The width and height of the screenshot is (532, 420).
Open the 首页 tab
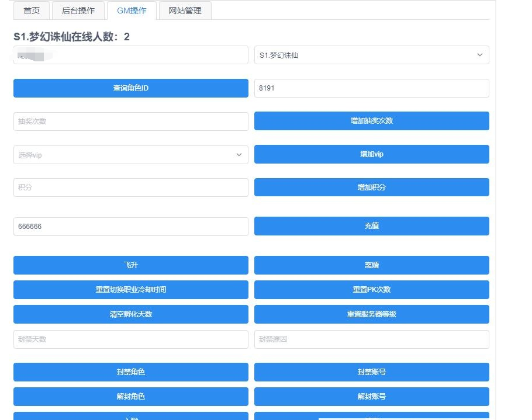coord(32,11)
